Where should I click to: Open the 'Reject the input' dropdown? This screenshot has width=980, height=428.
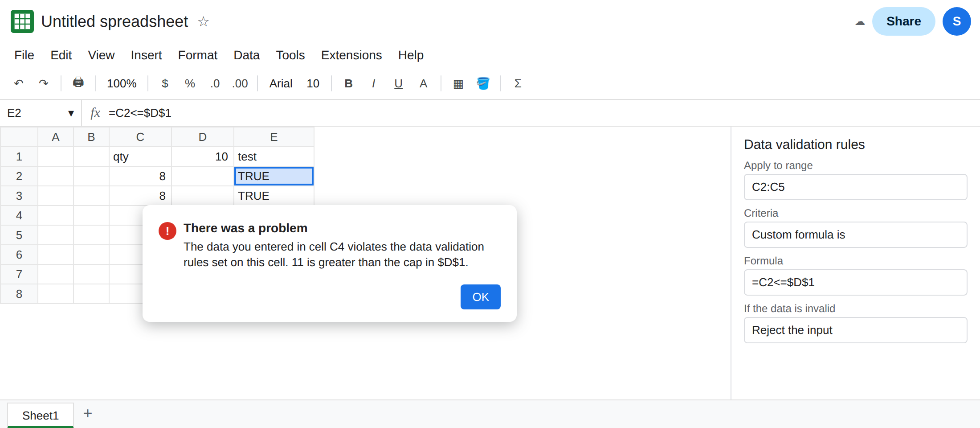[855, 330]
